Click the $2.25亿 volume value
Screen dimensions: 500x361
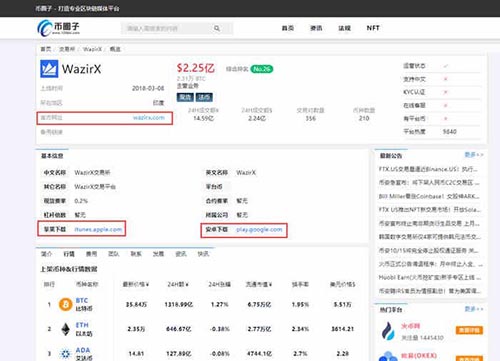195,68
